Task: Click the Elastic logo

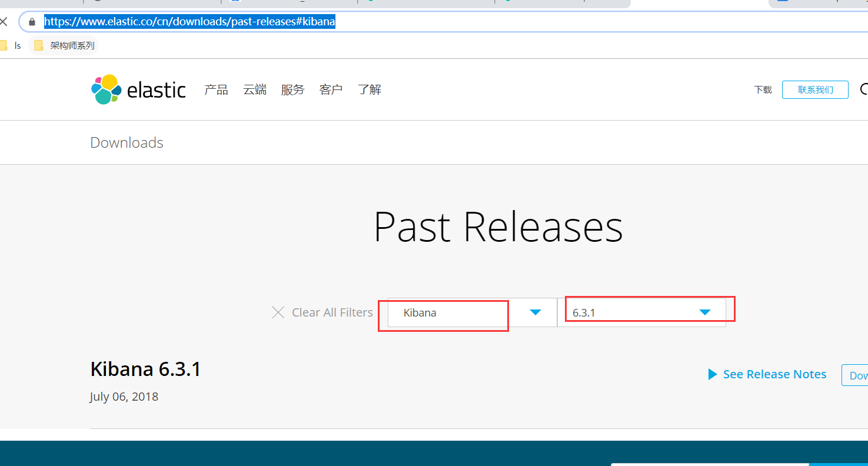Action: [x=139, y=89]
